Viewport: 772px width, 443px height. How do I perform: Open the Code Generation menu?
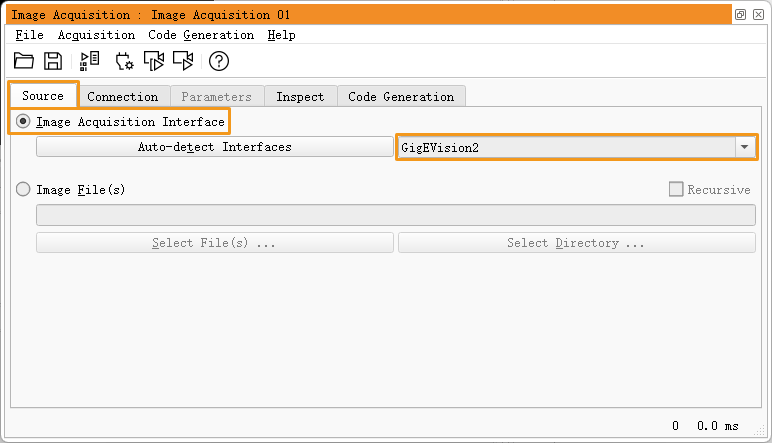[x=201, y=35]
